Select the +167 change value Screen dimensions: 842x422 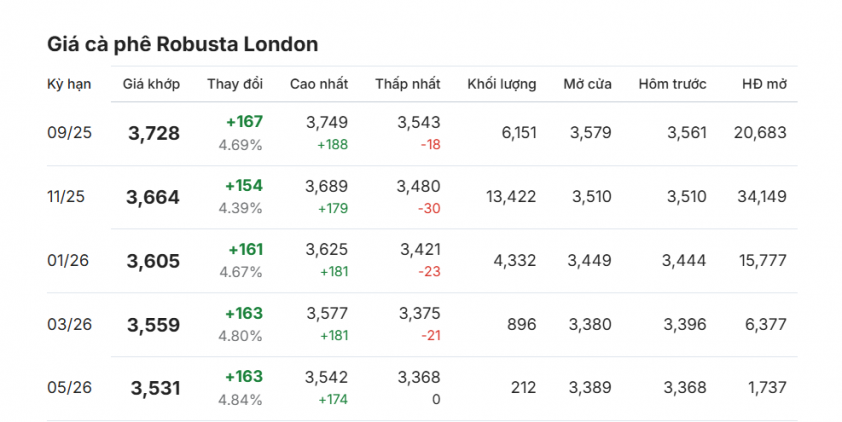click(x=244, y=122)
